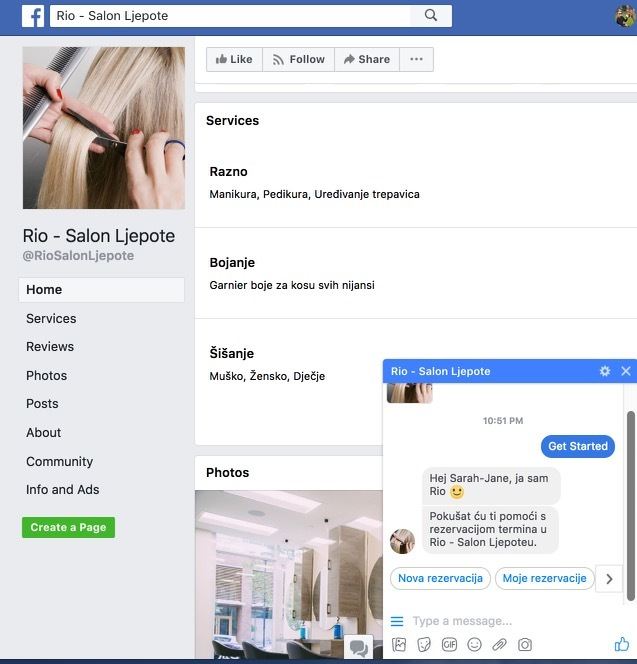Click the Nova rezervacija quick reply

(x=440, y=578)
